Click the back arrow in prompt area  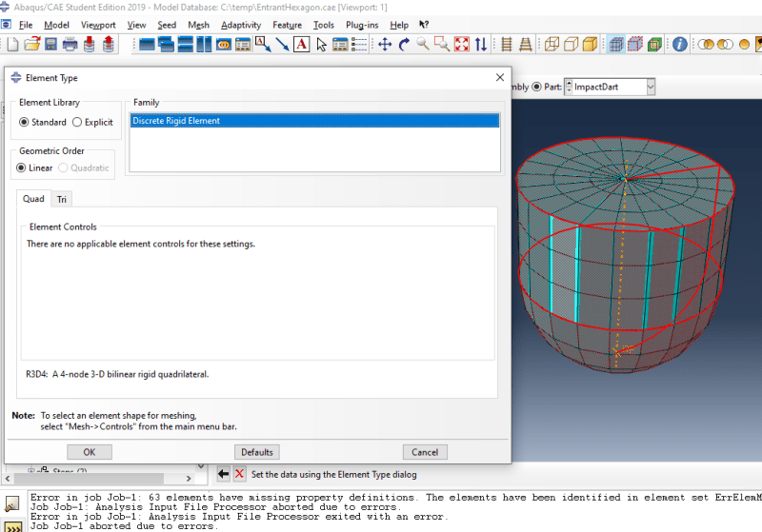(x=223, y=474)
